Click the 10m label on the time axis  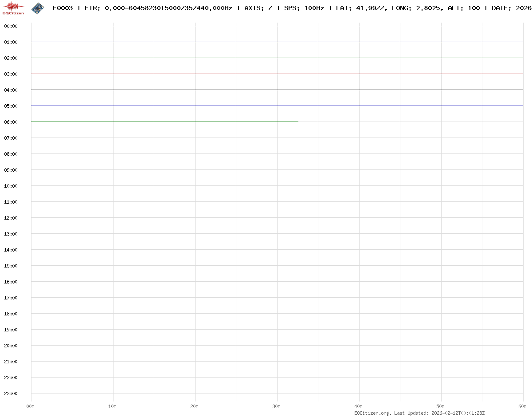coord(113,406)
